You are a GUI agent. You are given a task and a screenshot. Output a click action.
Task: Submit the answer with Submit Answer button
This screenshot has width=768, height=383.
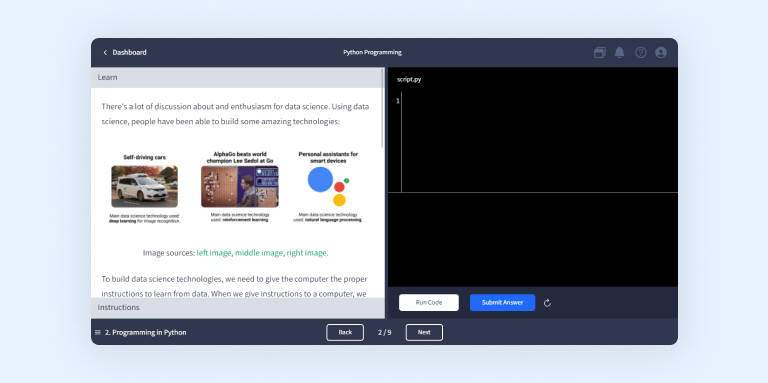tap(502, 303)
